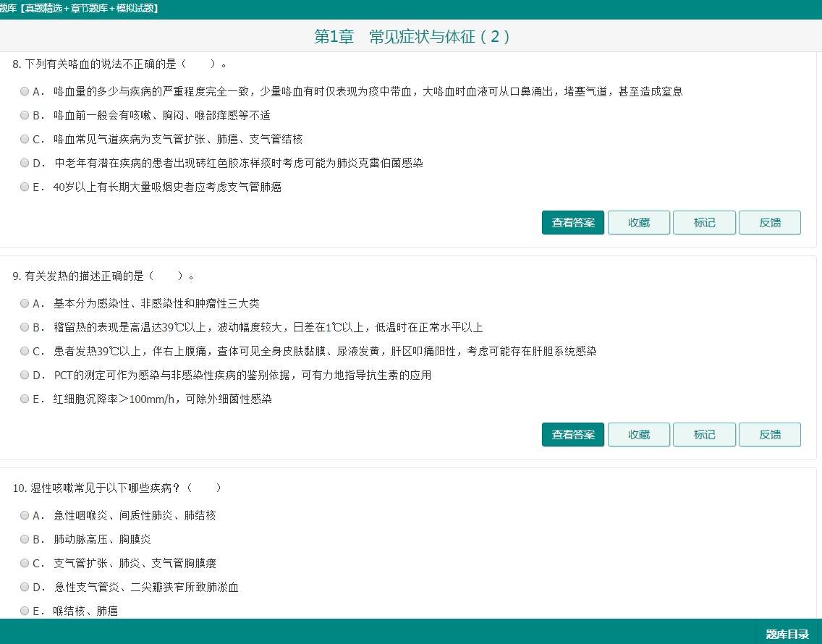Click 查看答案 button for question 8
This screenshot has height=644, width=822.
coord(572,223)
